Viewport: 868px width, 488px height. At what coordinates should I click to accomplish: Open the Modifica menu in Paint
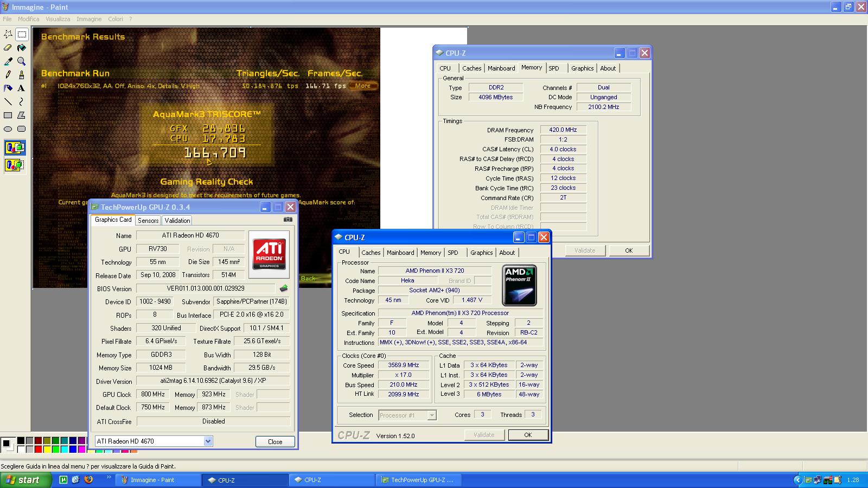pos(28,19)
